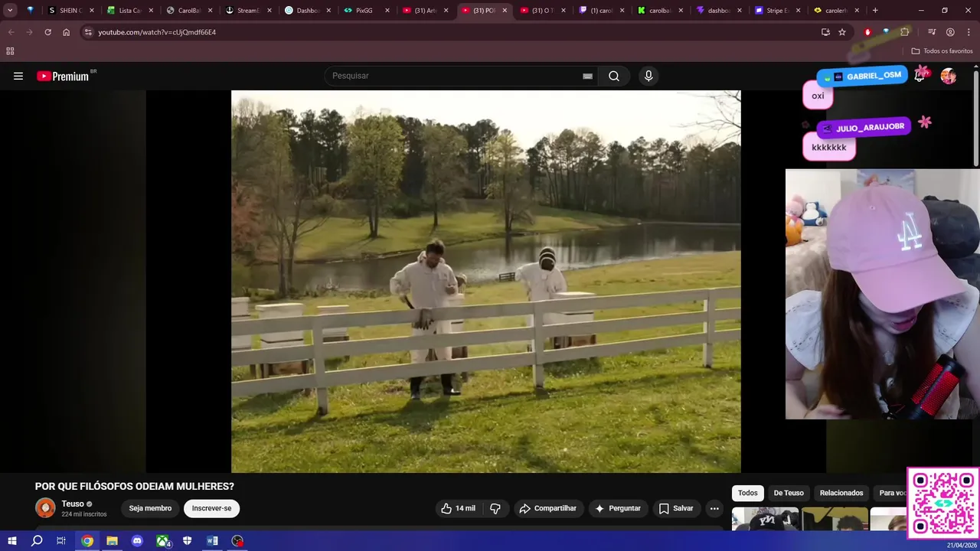Open Windows taskbar search
This screenshot has height=551, width=980.
click(37, 541)
